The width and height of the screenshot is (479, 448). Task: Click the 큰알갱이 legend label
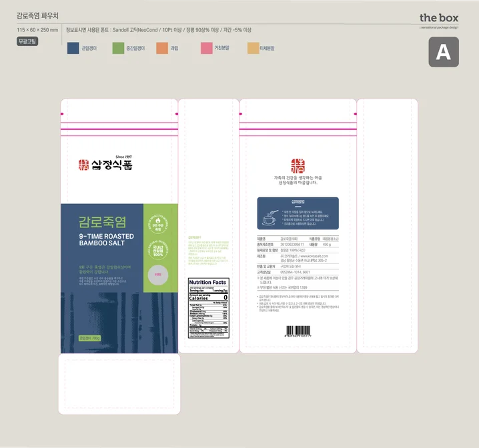[89, 48]
